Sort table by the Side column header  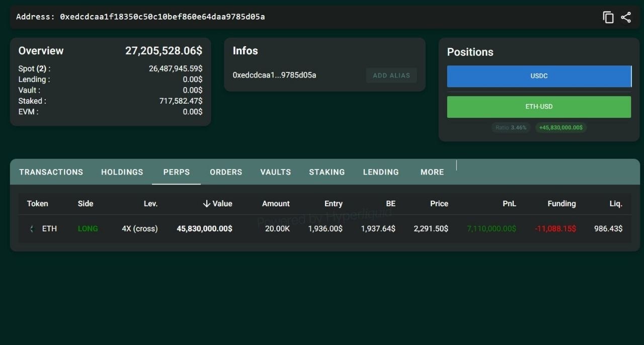point(86,204)
